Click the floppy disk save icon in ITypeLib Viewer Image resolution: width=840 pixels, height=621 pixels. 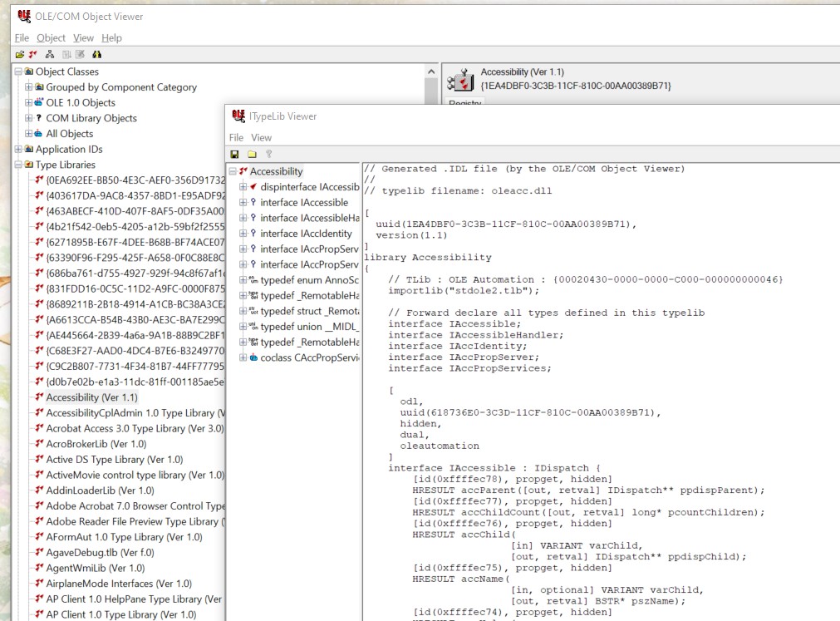[x=235, y=154]
